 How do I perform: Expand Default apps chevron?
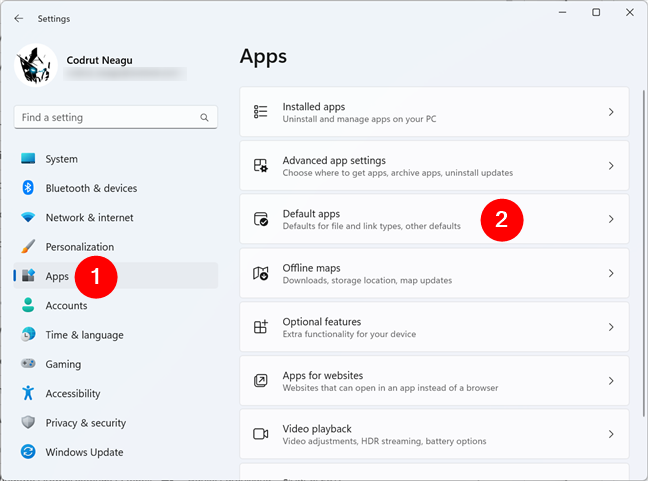(x=611, y=219)
